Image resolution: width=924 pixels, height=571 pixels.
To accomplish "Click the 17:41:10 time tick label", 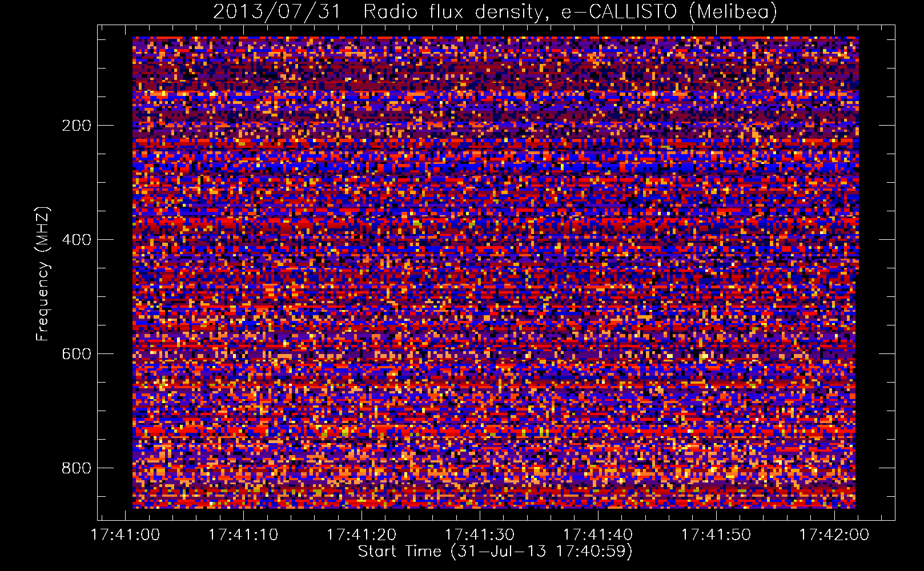I will pos(243,534).
